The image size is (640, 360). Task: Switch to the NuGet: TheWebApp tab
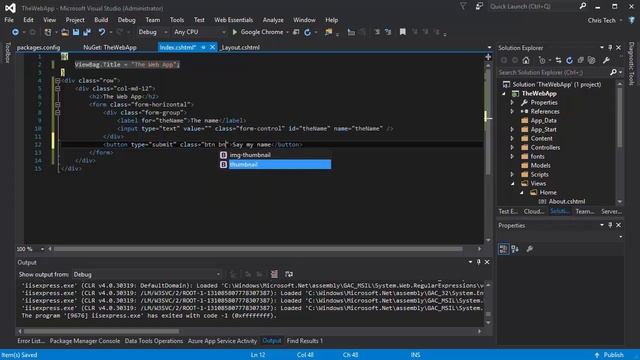coord(110,47)
